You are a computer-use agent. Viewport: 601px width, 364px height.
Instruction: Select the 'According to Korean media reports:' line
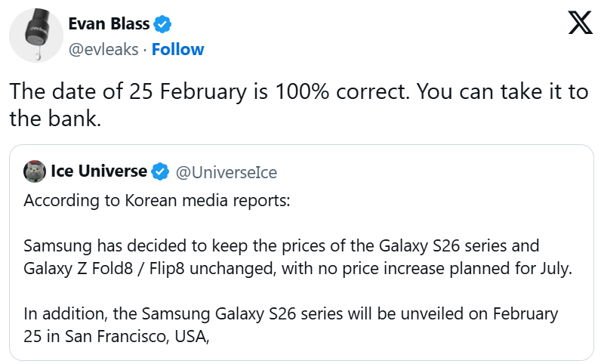pos(157,201)
